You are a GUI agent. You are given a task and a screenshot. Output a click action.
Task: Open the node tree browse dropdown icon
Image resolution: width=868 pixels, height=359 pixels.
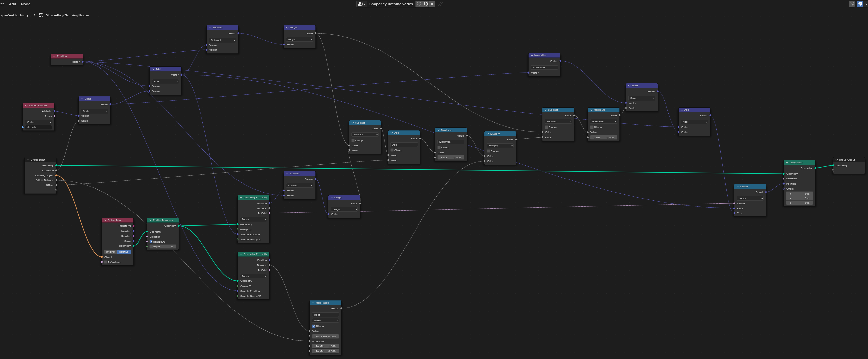[x=361, y=4]
